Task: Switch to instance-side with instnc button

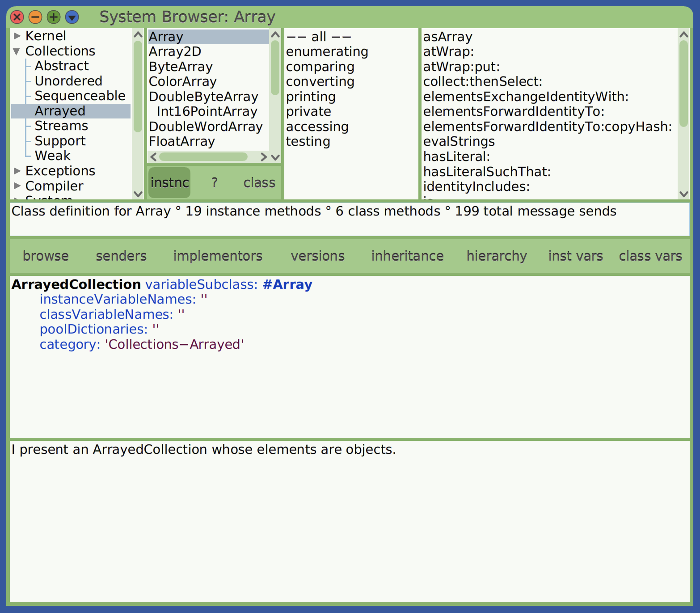Action: click(x=169, y=182)
